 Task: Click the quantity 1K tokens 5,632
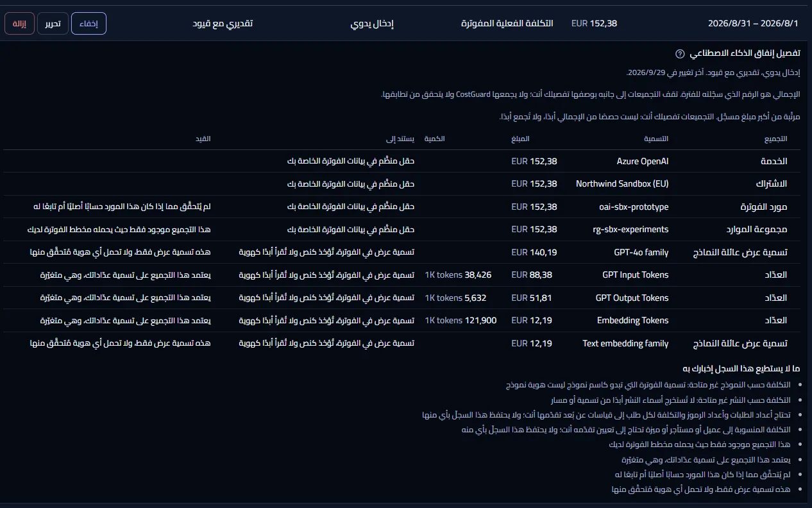point(455,298)
